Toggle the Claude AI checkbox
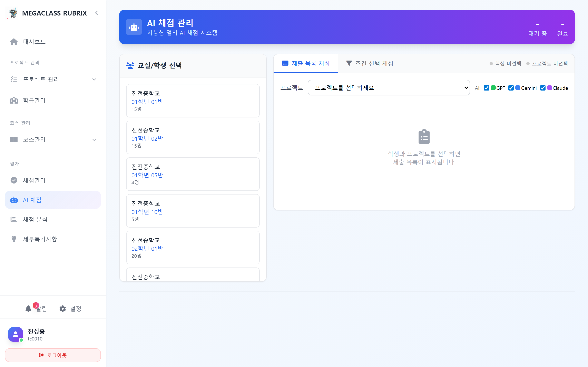Viewport: 588px width, 367px height. tap(543, 88)
